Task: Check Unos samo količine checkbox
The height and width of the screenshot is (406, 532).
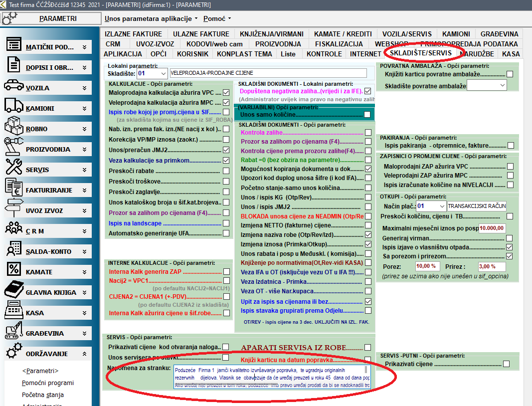Action: pyautogui.click(x=367, y=115)
